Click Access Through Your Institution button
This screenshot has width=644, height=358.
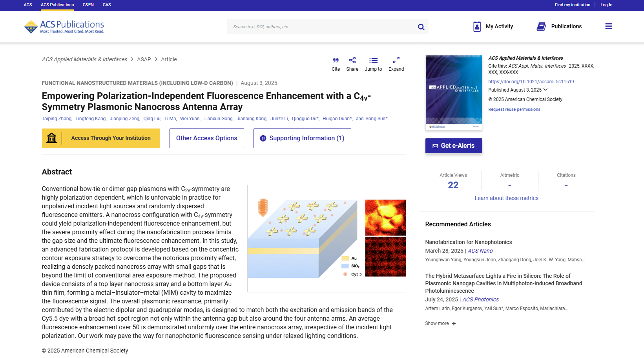coord(101,138)
